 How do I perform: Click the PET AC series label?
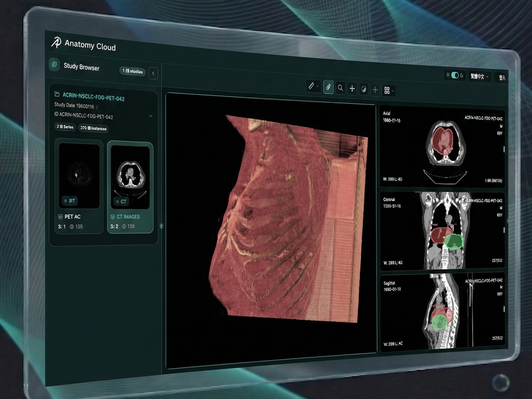click(x=72, y=217)
